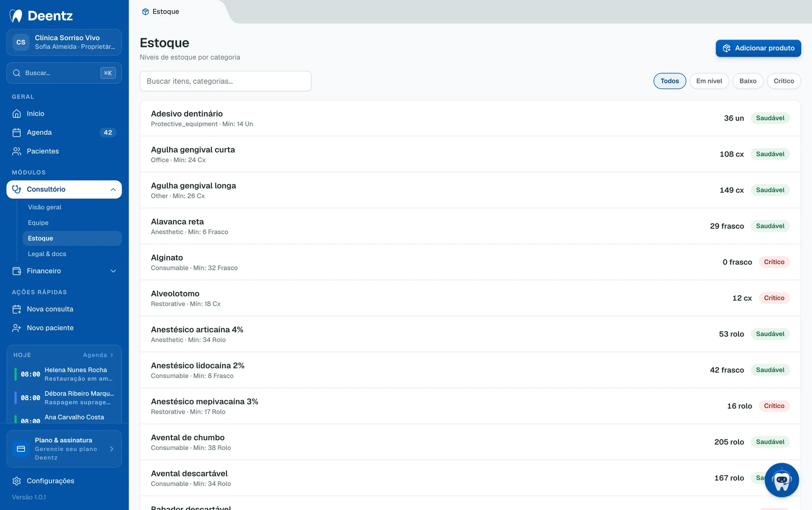Click Adicionar produto button
The image size is (812, 510).
coord(758,48)
